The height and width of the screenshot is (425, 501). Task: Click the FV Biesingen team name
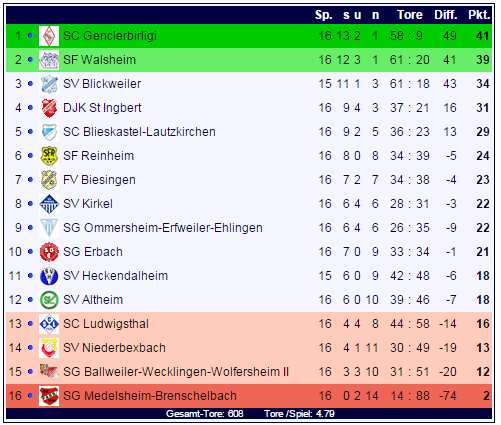99,180
